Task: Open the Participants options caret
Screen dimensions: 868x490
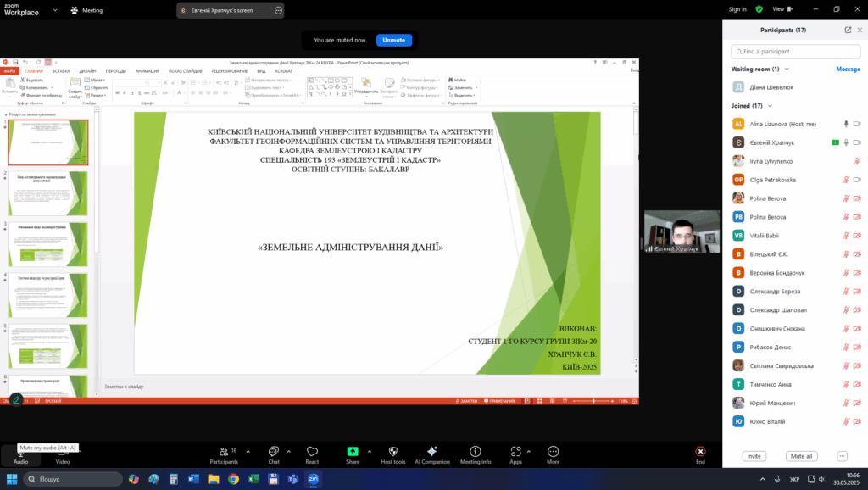Action: (248, 452)
